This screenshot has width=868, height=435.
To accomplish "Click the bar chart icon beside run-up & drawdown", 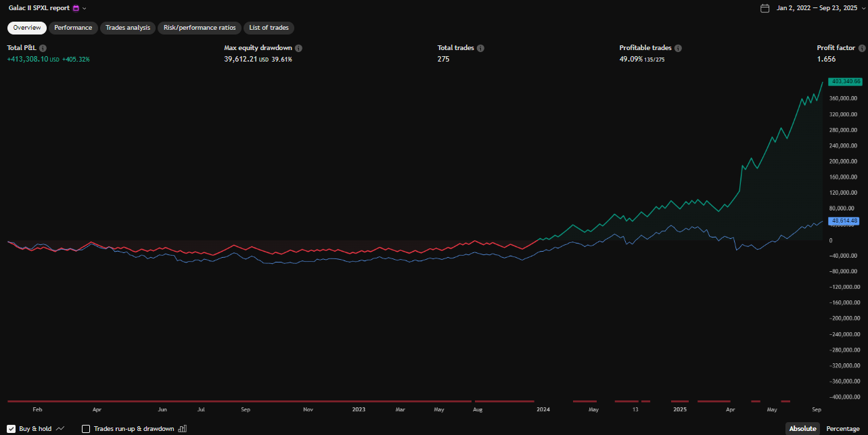I will pos(182,429).
